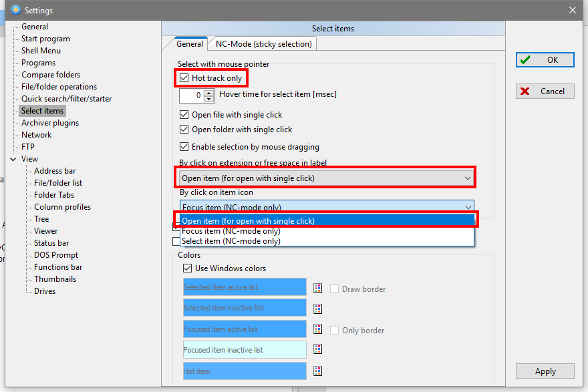588x392 pixels.
Task: Open color picker for Focused item inactive list
Action: tap(318, 349)
